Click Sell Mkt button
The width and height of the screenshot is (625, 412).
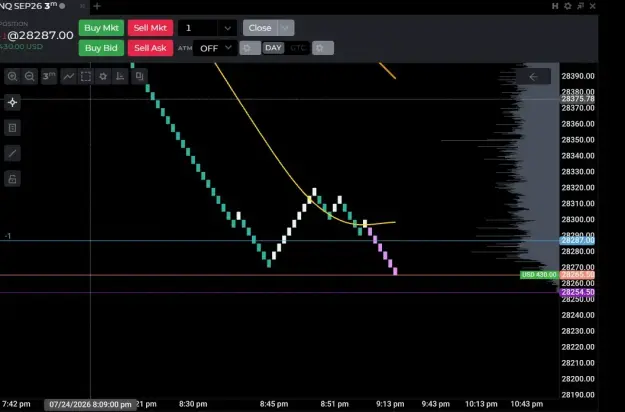pos(150,28)
